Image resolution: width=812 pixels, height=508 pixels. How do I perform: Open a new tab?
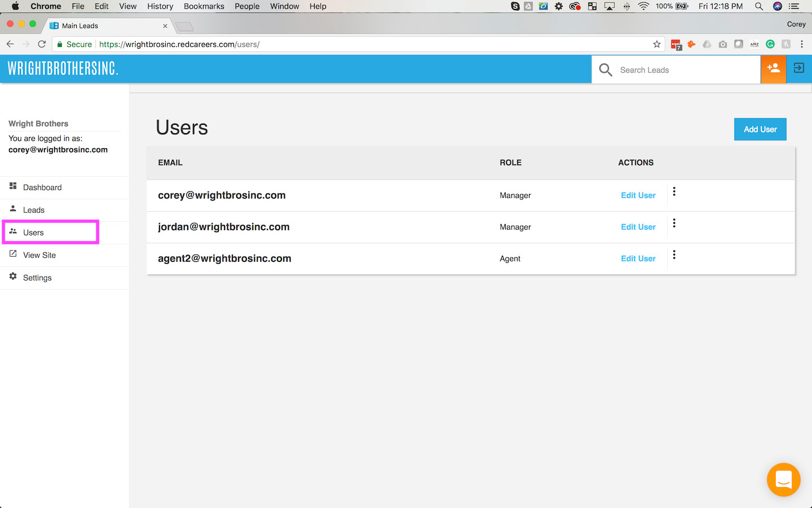click(184, 27)
